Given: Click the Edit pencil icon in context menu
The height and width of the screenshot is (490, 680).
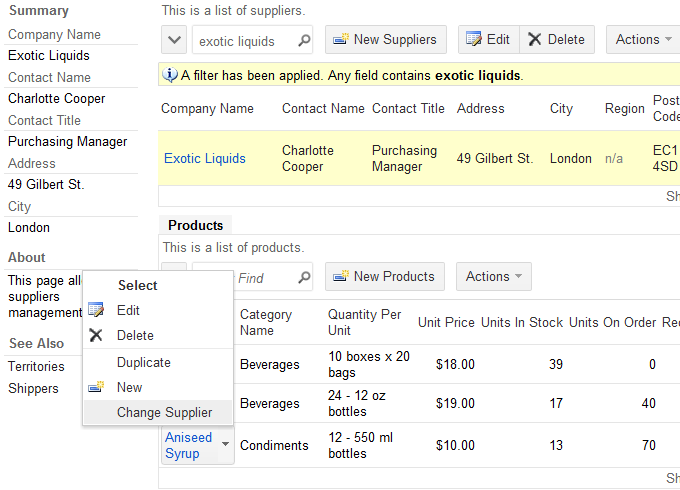Looking at the screenshot, I should pyautogui.click(x=96, y=310).
